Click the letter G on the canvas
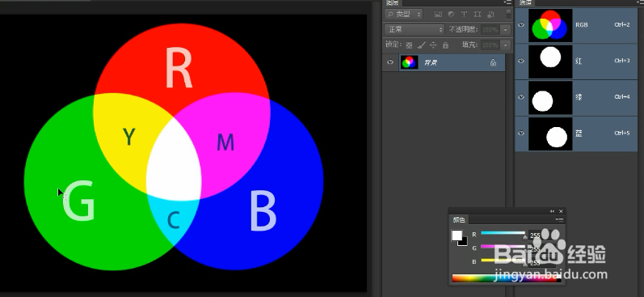The image size is (644, 297). click(x=79, y=201)
